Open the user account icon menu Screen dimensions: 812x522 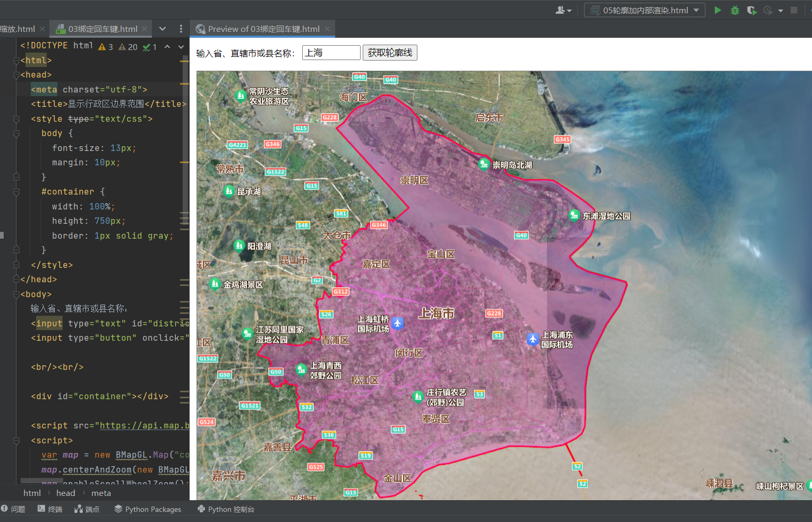click(x=563, y=10)
